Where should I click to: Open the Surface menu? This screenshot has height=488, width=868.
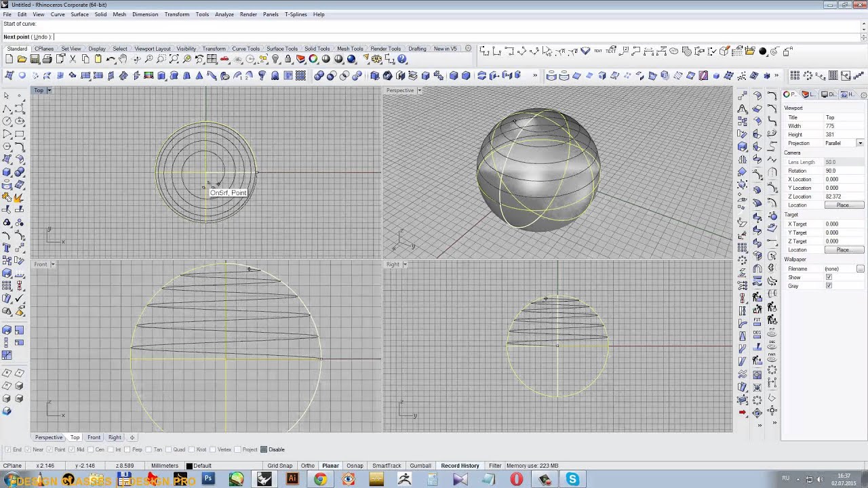[x=79, y=14]
